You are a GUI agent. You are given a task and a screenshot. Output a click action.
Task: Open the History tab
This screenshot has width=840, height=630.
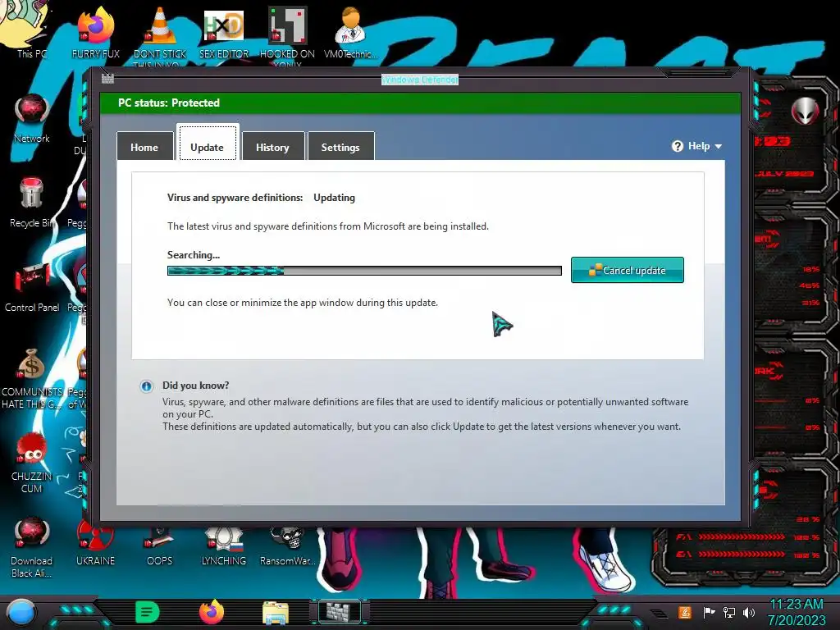pyautogui.click(x=272, y=146)
